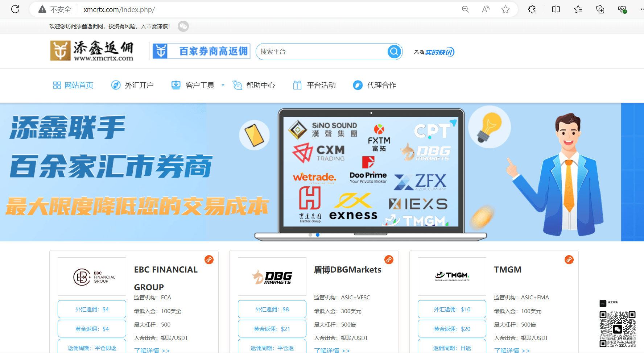Click the DBG Markets logo thumbnail
This screenshot has height=353, width=644.
[272, 277]
